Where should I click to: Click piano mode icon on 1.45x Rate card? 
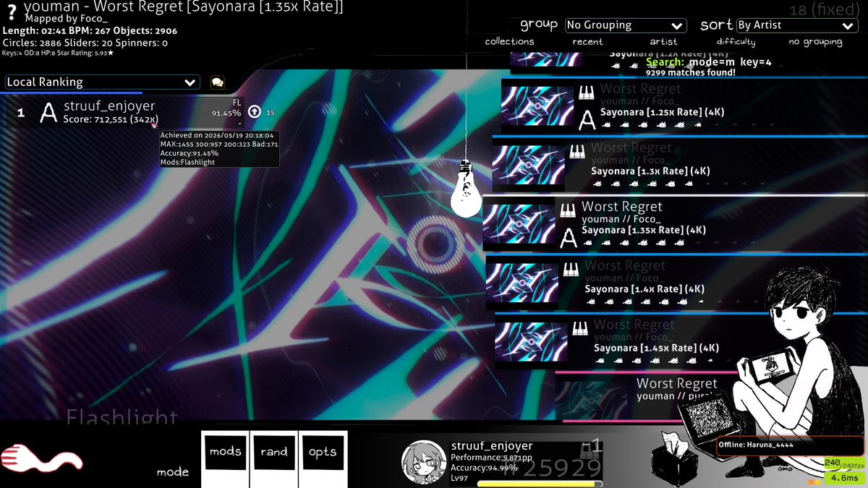pos(580,329)
